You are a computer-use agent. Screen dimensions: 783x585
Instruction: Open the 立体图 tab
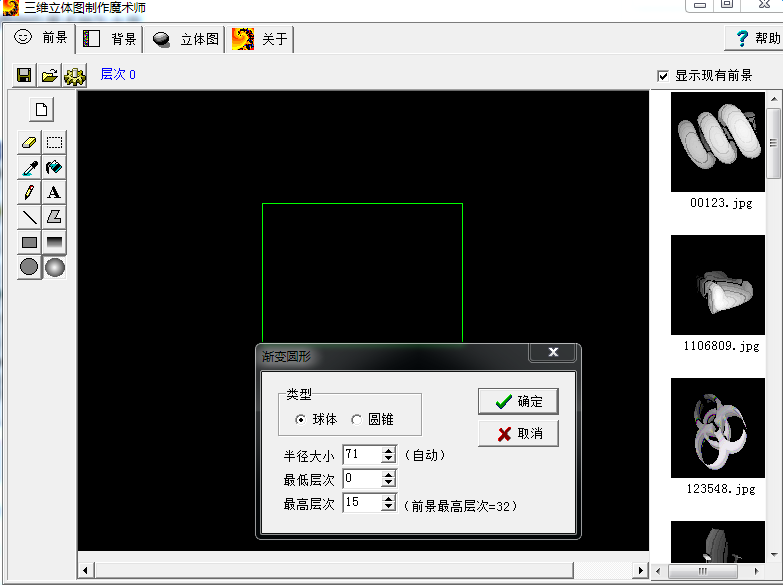(185, 39)
